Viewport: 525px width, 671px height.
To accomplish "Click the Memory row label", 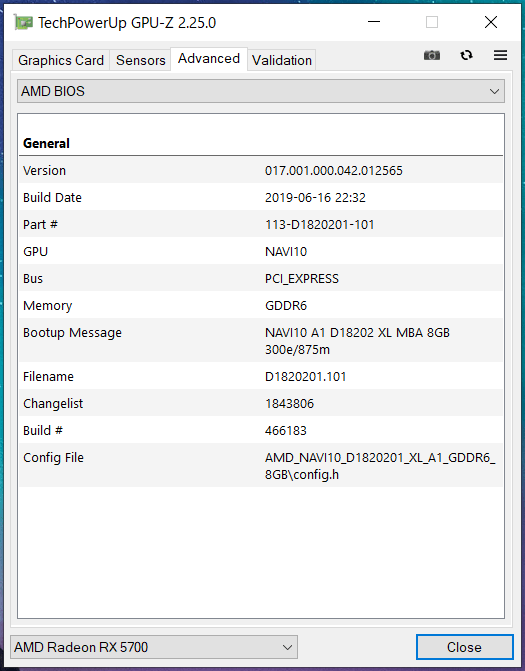I will (47, 306).
